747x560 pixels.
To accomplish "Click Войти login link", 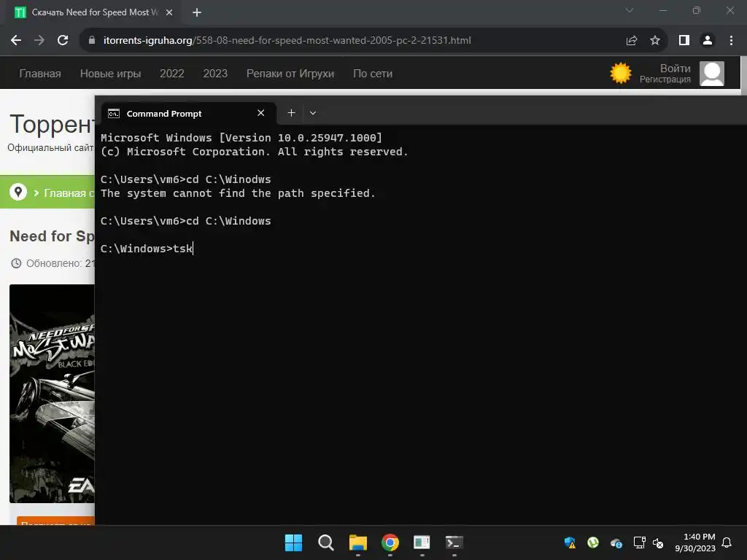I will click(x=675, y=68).
